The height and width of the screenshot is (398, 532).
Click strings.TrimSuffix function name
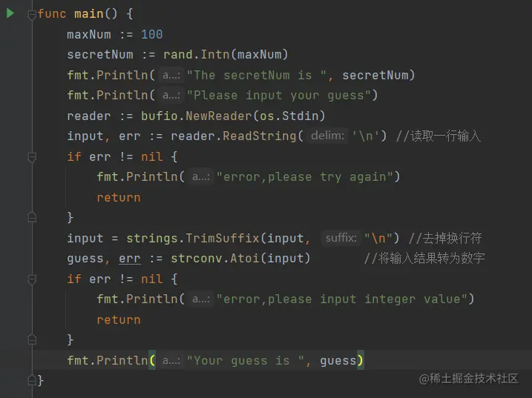193,239
